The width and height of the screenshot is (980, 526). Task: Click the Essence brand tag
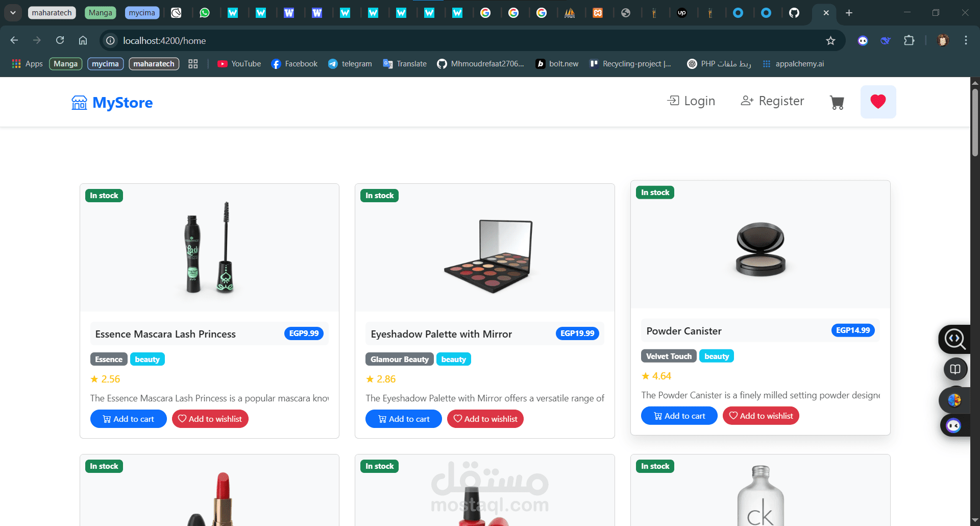coord(109,360)
